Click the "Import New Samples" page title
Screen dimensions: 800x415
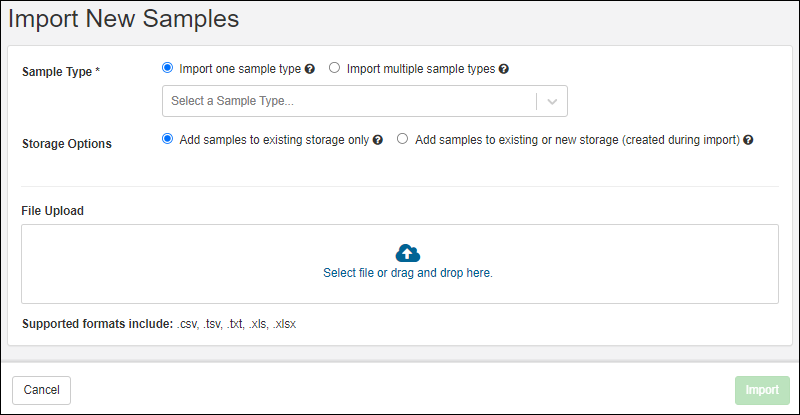coord(124,19)
